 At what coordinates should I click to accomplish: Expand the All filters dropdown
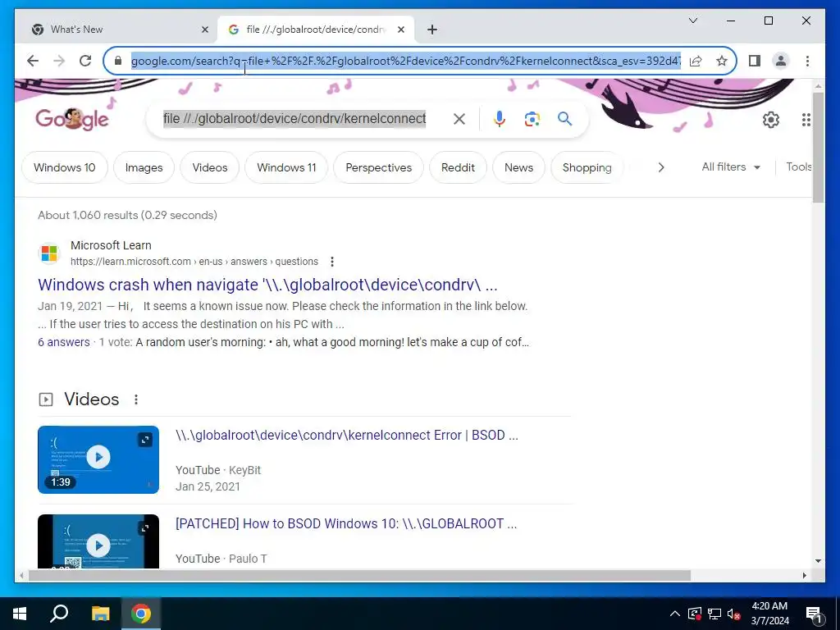[731, 167]
